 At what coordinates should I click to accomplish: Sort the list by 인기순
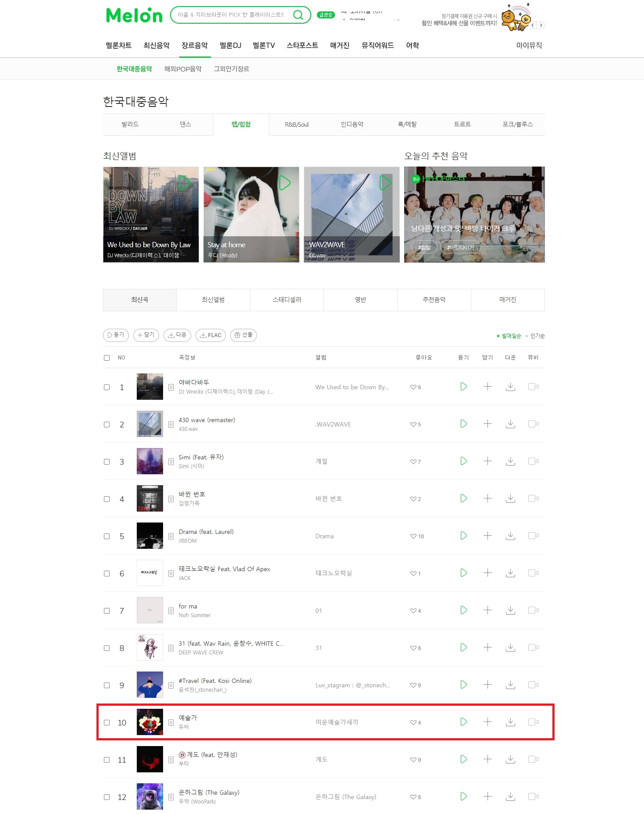point(537,336)
